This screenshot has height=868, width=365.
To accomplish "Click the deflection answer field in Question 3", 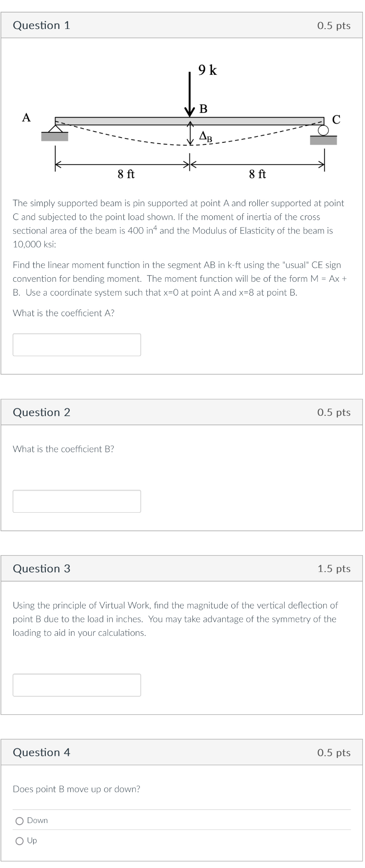I will 77,685.
